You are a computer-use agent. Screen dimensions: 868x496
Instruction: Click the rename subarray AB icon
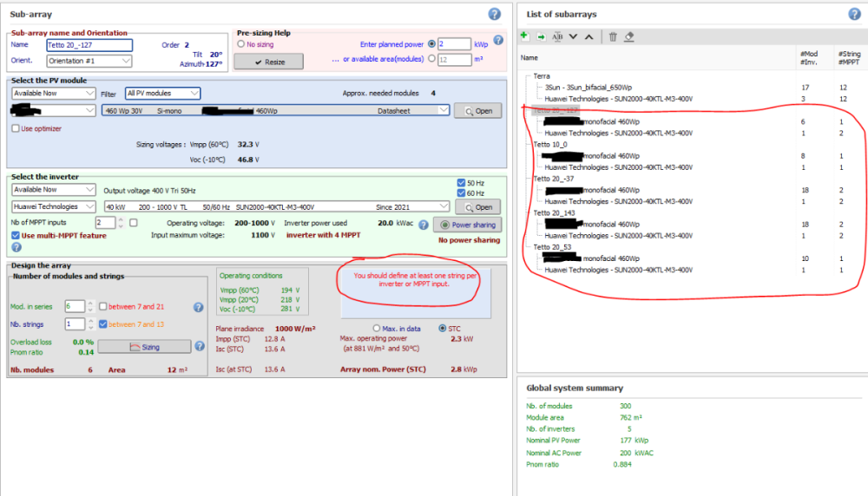557,36
